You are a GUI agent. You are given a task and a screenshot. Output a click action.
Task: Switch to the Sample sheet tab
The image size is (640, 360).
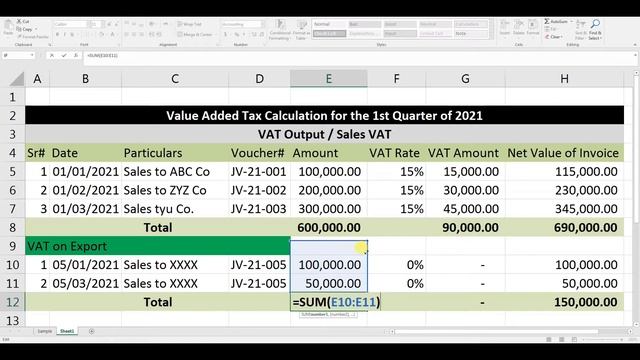click(44, 331)
